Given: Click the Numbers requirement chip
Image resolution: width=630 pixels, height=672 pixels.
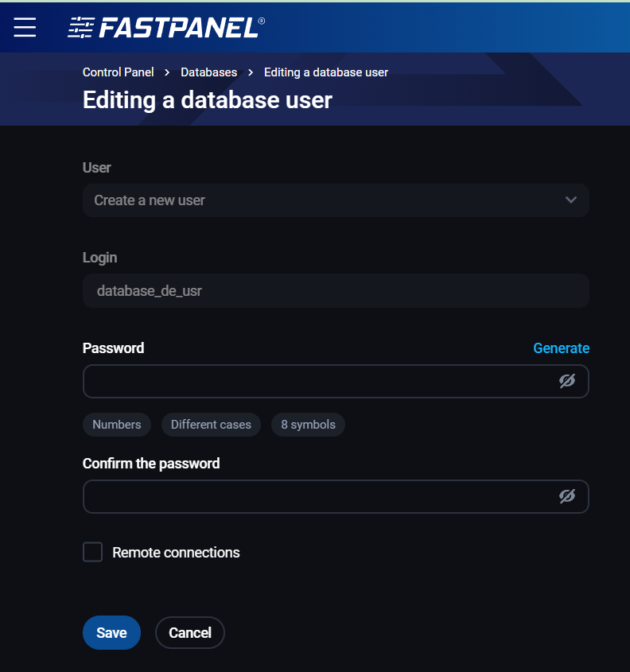Looking at the screenshot, I should 117,425.
